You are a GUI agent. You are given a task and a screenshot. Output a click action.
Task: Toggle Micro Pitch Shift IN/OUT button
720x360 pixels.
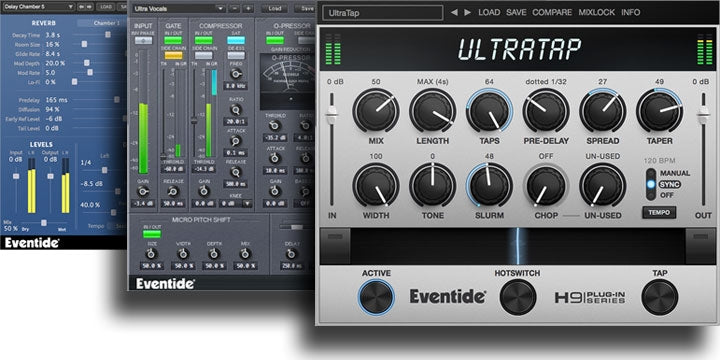pos(152,234)
